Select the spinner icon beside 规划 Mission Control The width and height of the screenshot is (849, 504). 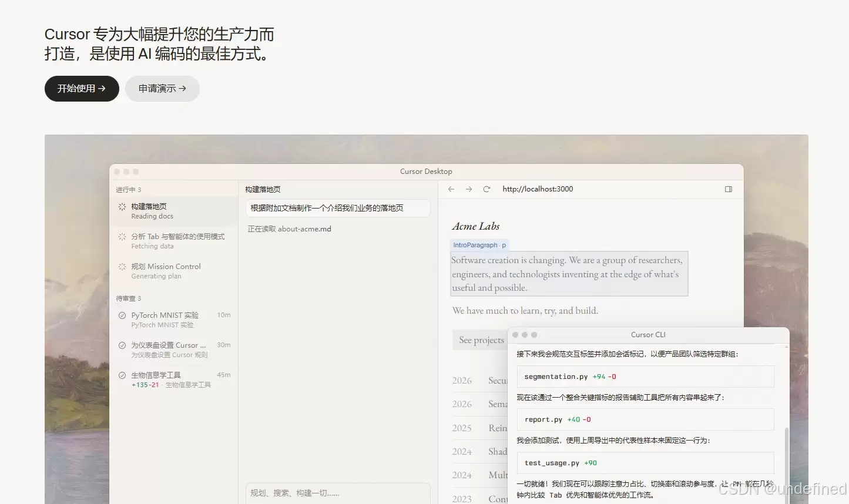tap(122, 267)
